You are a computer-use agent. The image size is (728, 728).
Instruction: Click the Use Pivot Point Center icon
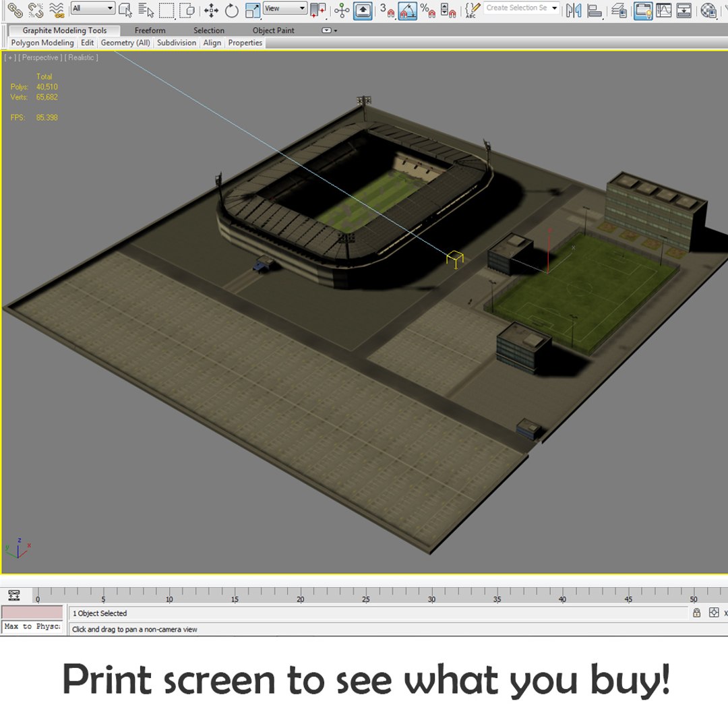(318, 9)
